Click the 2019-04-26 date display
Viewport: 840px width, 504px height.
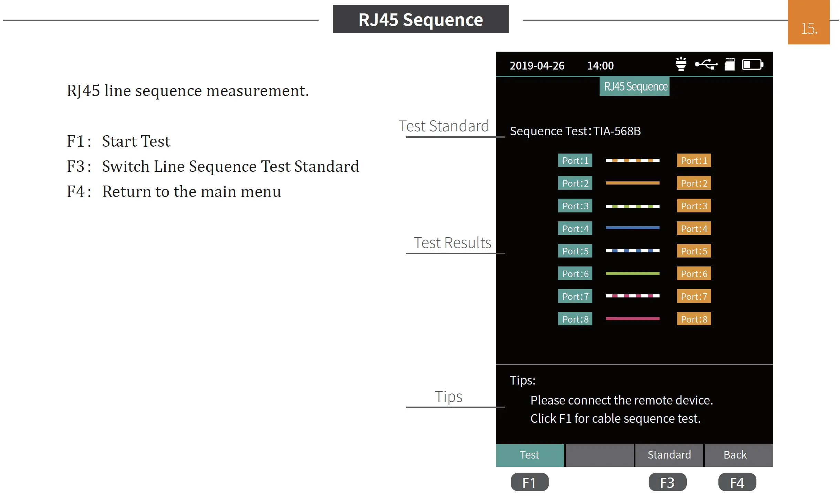click(x=537, y=65)
